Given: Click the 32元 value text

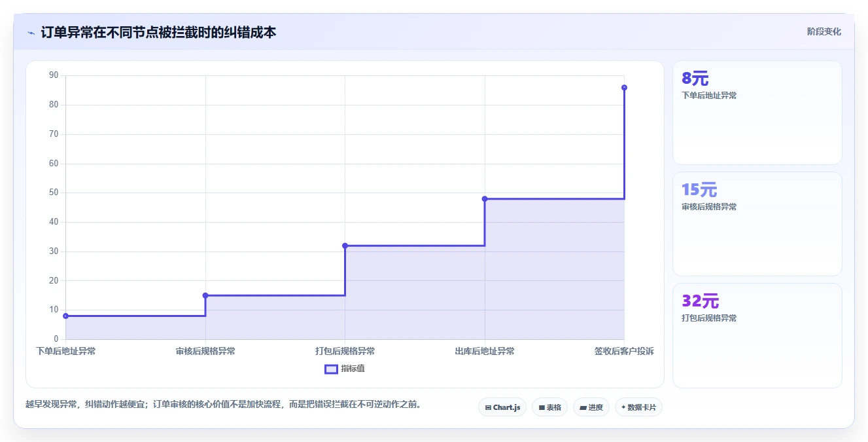Looking at the screenshot, I should [x=701, y=301].
